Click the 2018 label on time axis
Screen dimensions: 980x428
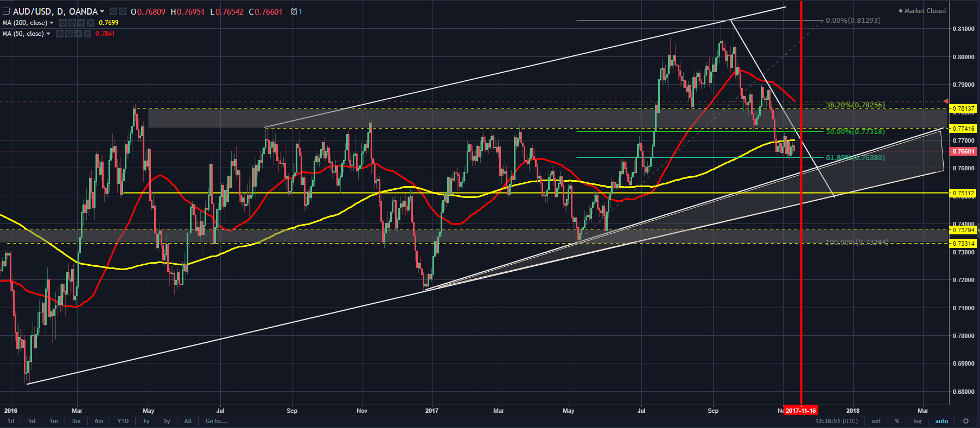pyautogui.click(x=852, y=411)
